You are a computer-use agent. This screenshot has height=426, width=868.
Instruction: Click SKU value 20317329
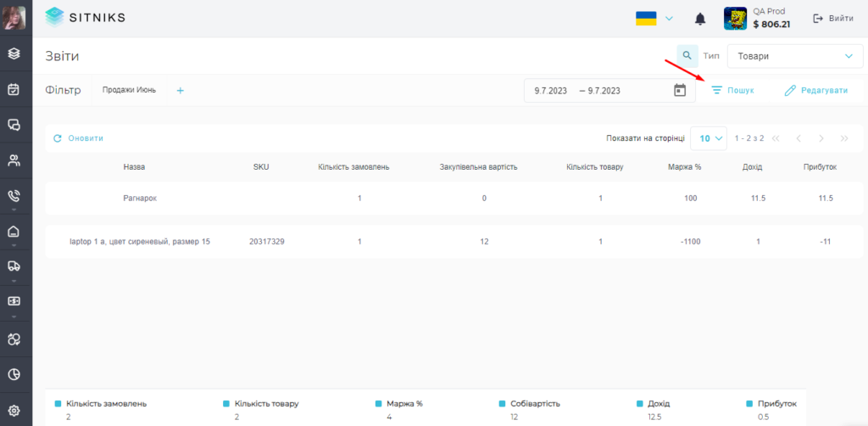[267, 242]
